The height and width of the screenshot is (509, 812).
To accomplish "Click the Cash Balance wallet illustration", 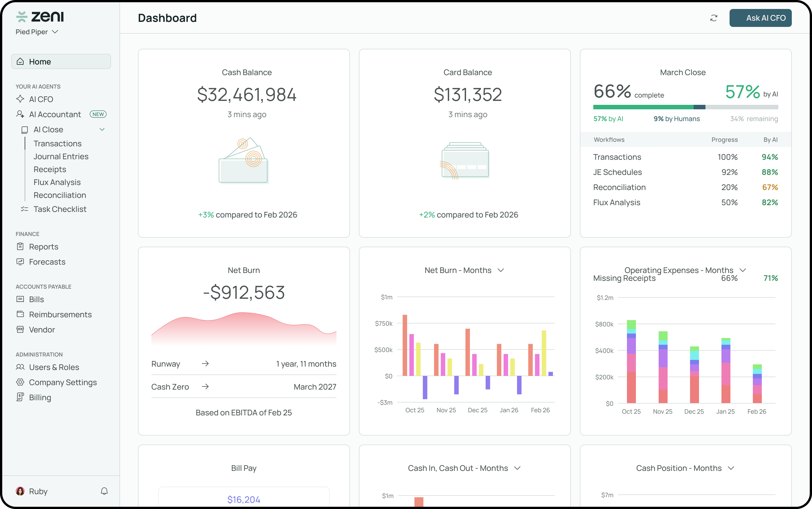I will click(243, 160).
